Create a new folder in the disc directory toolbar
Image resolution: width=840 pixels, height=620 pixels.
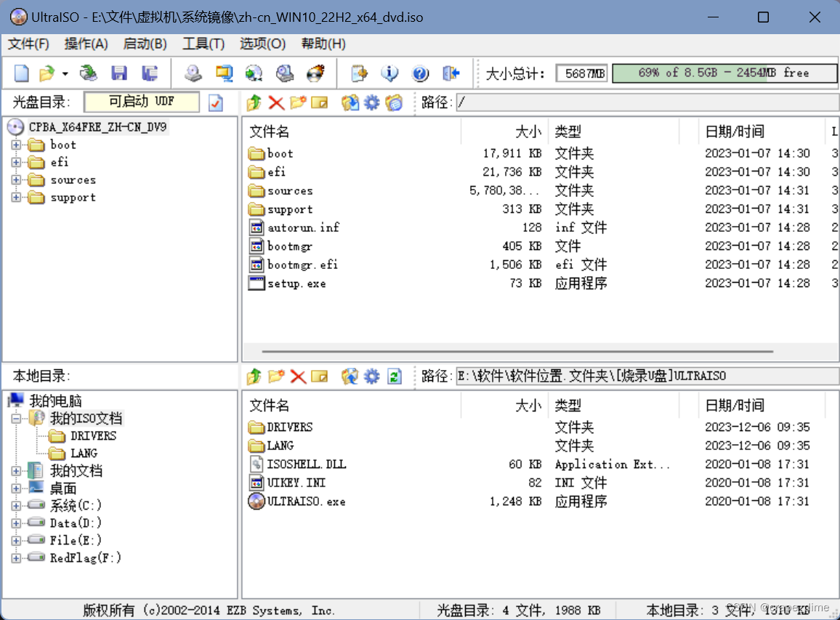point(298,102)
